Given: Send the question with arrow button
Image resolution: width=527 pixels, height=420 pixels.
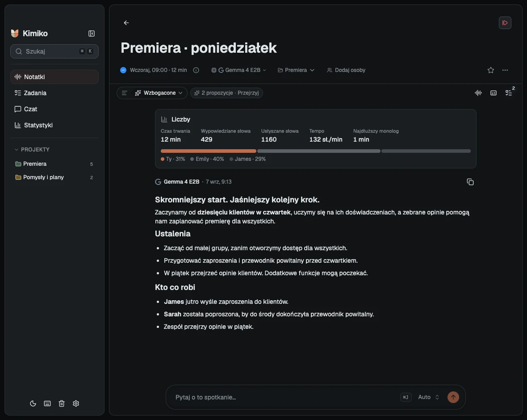Looking at the screenshot, I should point(453,398).
